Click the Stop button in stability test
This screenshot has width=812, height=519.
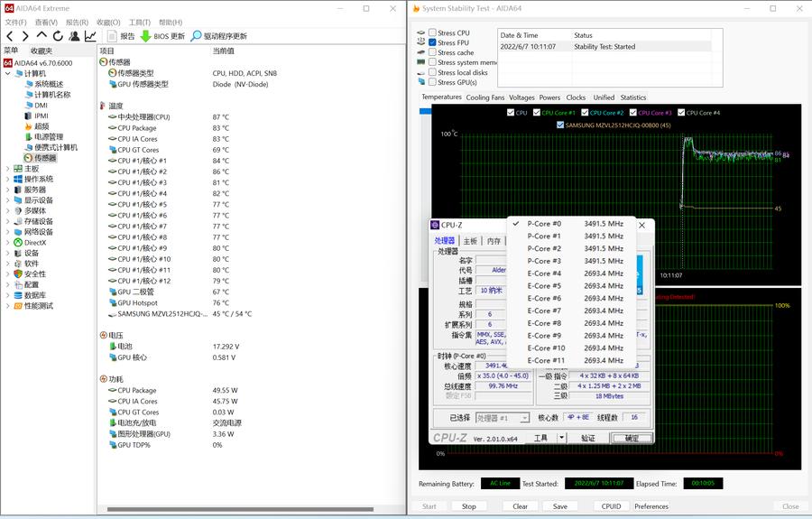click(469, 506)
